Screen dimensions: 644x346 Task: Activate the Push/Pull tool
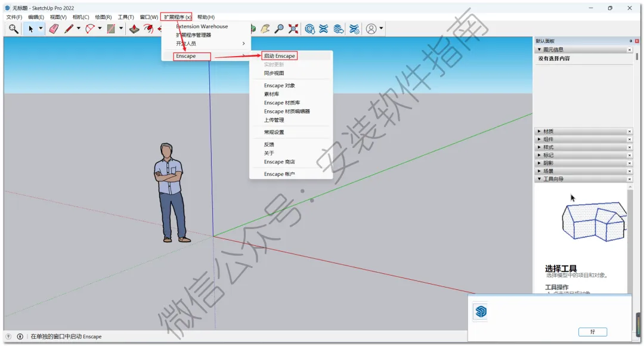[134, 29]
